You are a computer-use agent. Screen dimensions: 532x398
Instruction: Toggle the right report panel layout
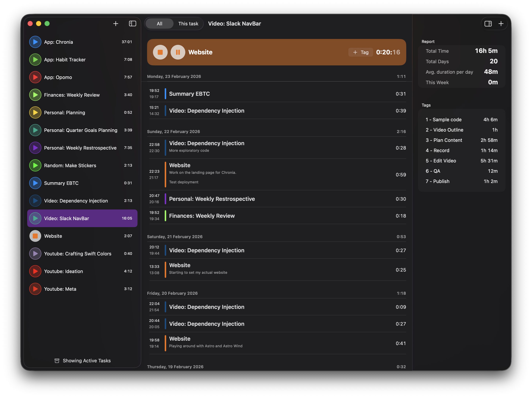tap(488, 24)
